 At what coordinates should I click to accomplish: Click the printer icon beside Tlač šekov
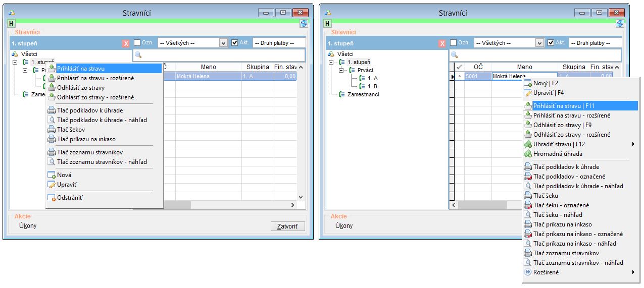(x=51, y=130)
